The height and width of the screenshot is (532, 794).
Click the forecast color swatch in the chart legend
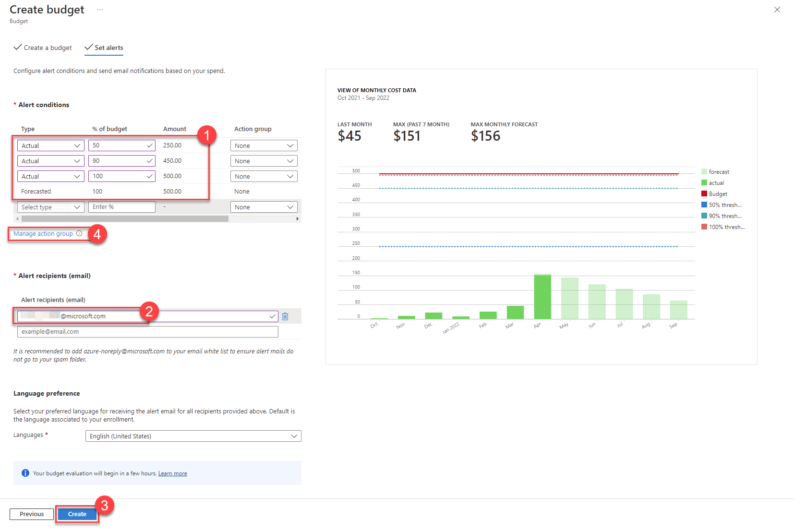(704, 171)
